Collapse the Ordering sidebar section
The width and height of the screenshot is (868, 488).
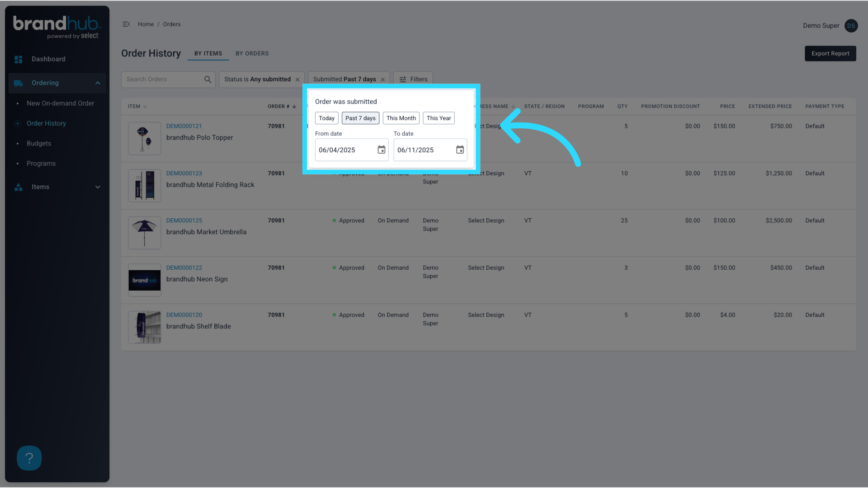(98, 83)
